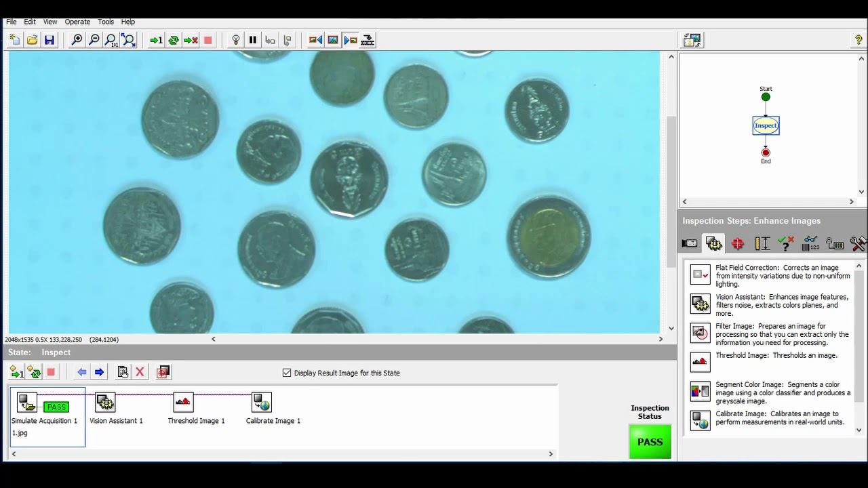Save the inspection using floppy disk icon
868x488 pixels.
coord(49,40)
